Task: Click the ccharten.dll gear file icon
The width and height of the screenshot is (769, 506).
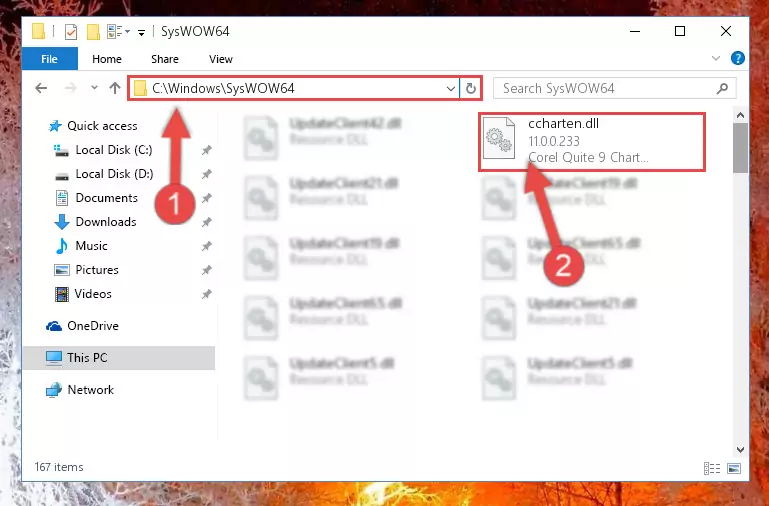Action: pos(499,138)
